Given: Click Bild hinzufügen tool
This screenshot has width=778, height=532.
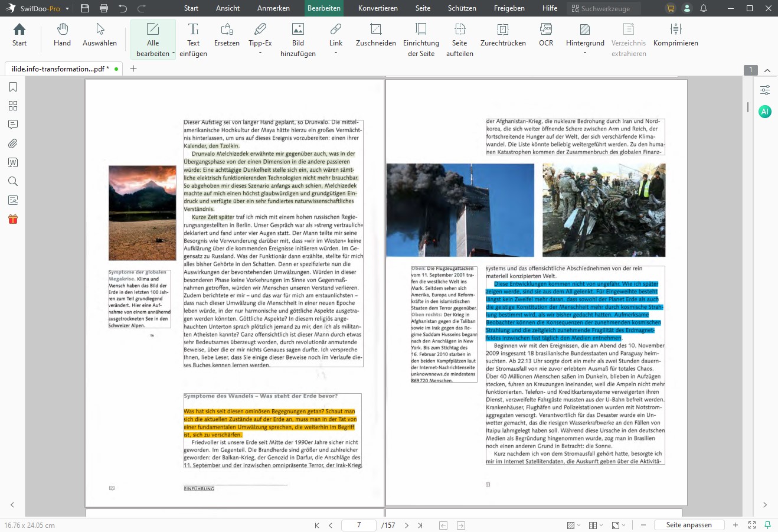Looking at the screenshot, I should point(298,40).
